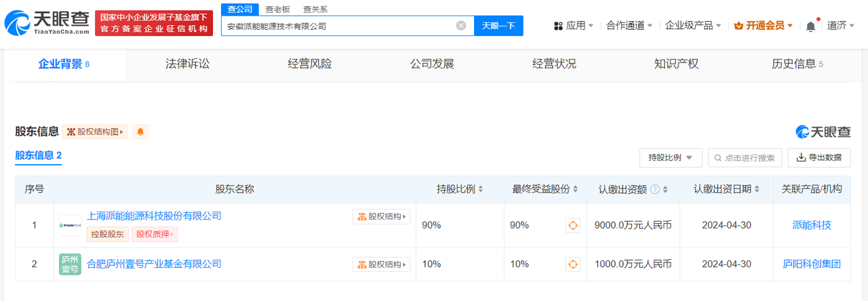Click the 导出数据 button

[x=819, y=157]
